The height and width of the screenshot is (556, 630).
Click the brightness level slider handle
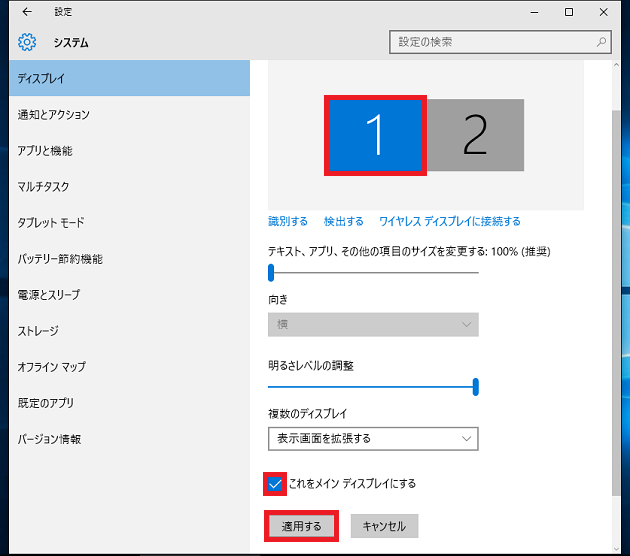click(x=476, y=387)
